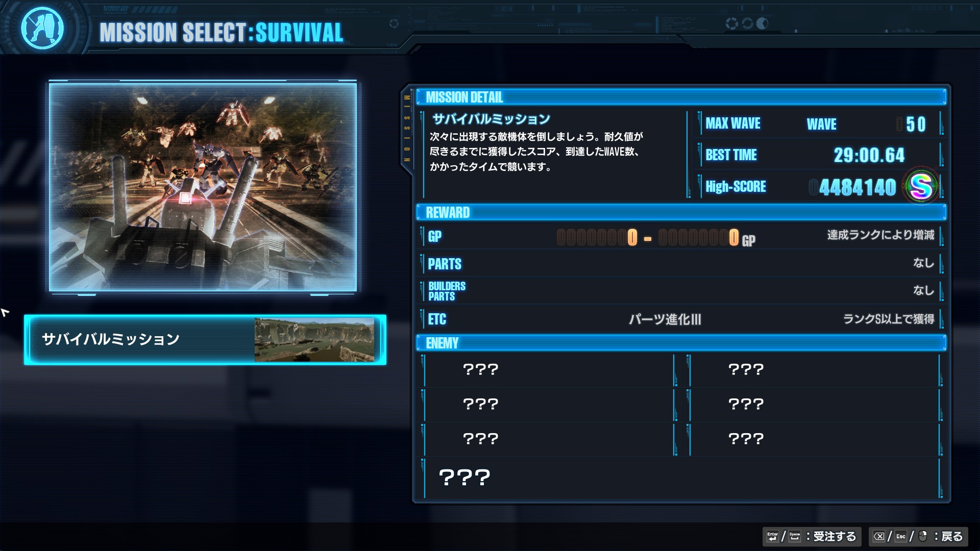
Task: Click the rainbow S rank badge
Action: click(921, 186)
